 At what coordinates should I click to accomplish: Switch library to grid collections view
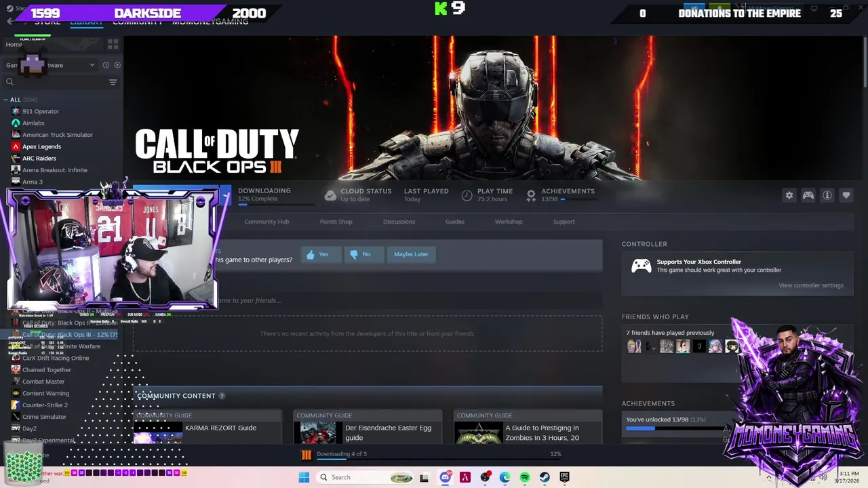[113, 44]
